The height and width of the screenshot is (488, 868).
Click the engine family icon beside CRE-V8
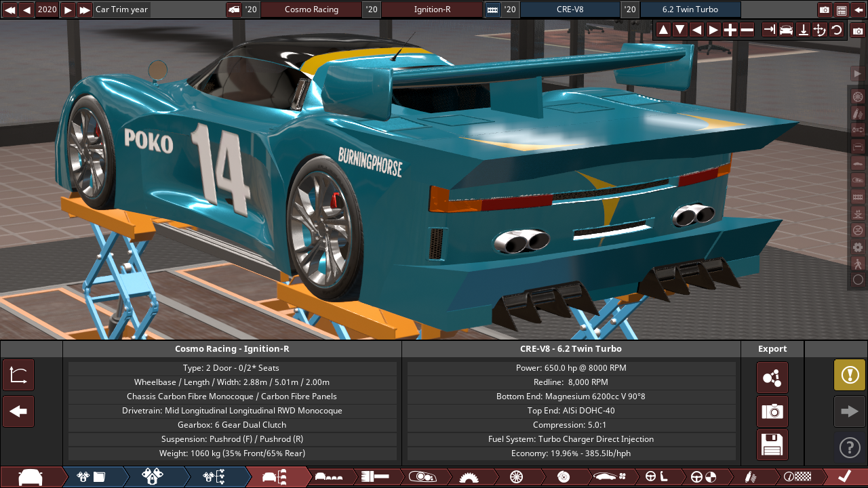point(492,9)
